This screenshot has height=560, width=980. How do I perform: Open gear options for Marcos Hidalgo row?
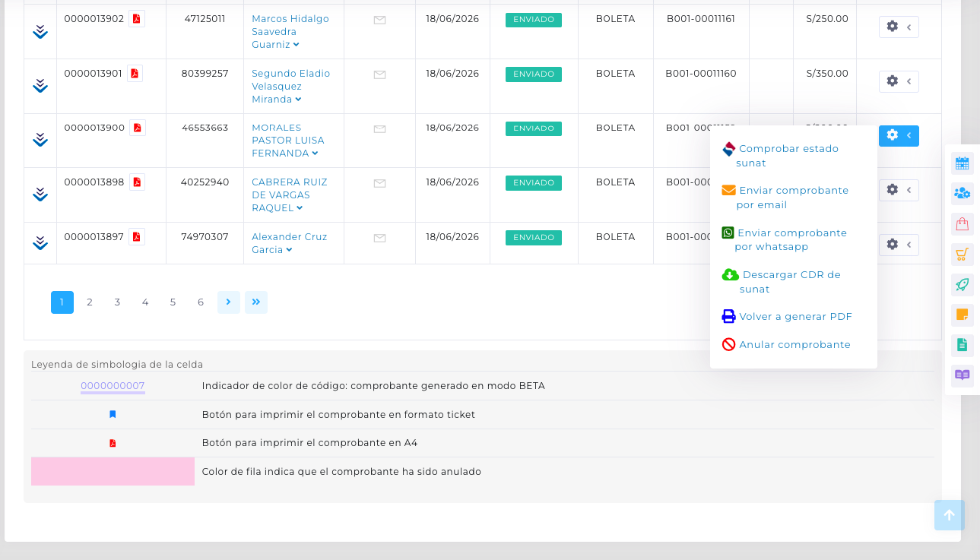coord(899,27)
